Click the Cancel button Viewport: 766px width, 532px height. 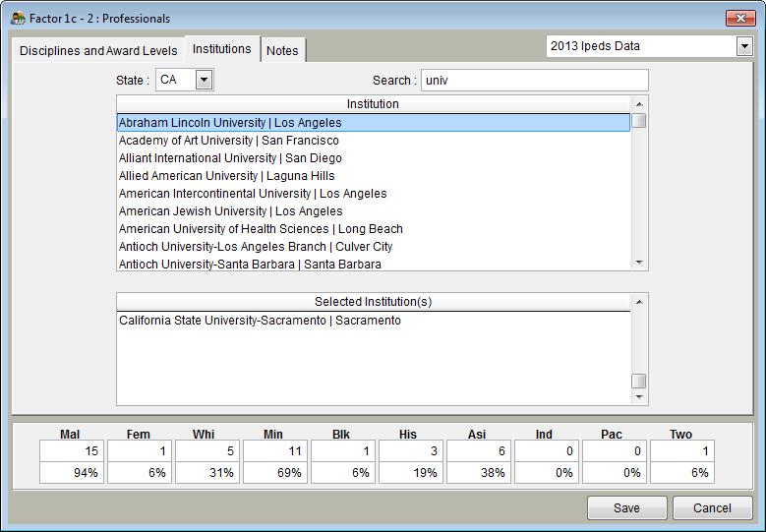(712, 508)
